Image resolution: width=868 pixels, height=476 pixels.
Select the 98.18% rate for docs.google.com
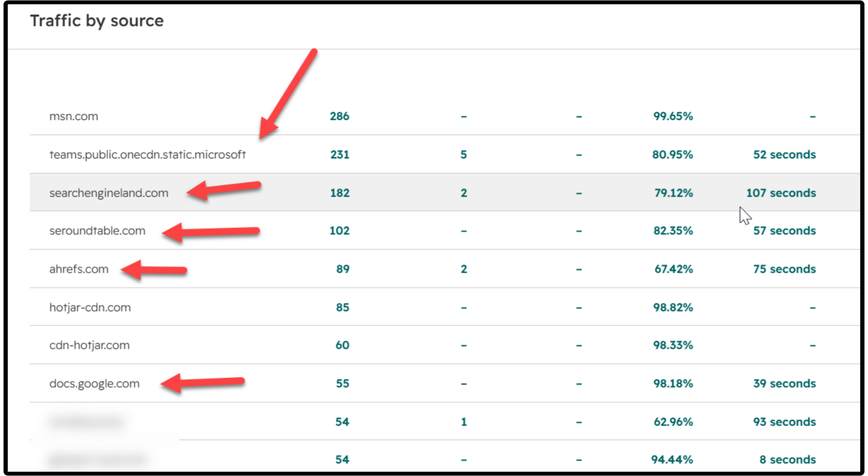tap(673, 384)
